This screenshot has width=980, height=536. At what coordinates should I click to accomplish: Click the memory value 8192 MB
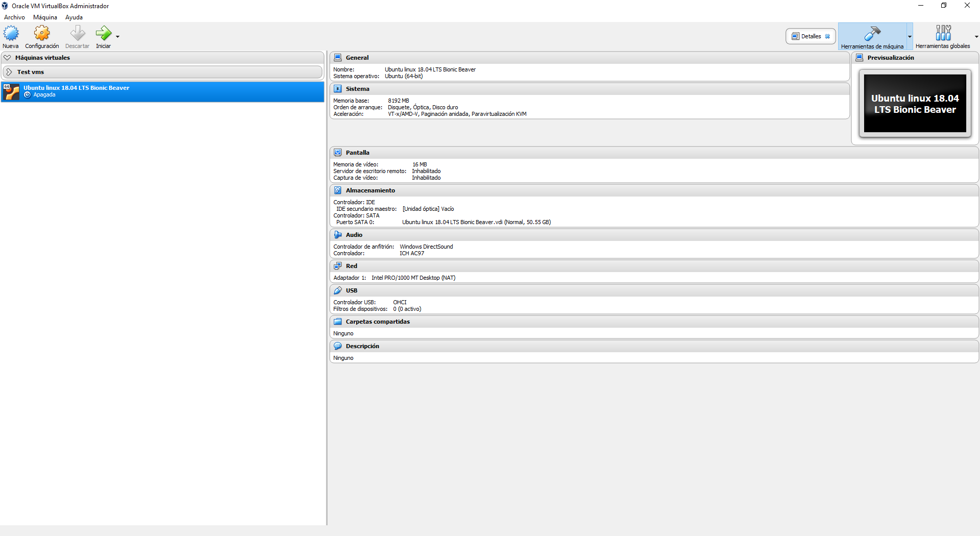tap(398, 101)
